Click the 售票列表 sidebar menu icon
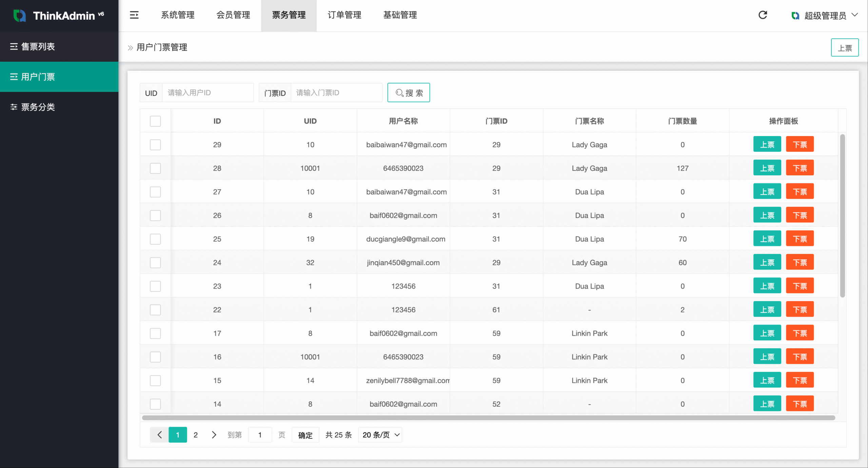 [x=14, y=46]
